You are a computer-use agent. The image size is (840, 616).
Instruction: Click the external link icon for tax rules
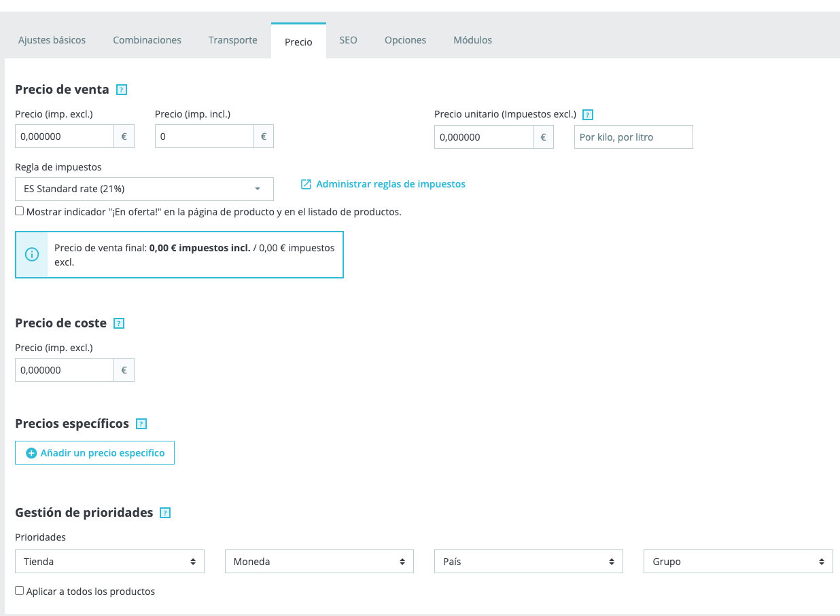tap(306, 184)
